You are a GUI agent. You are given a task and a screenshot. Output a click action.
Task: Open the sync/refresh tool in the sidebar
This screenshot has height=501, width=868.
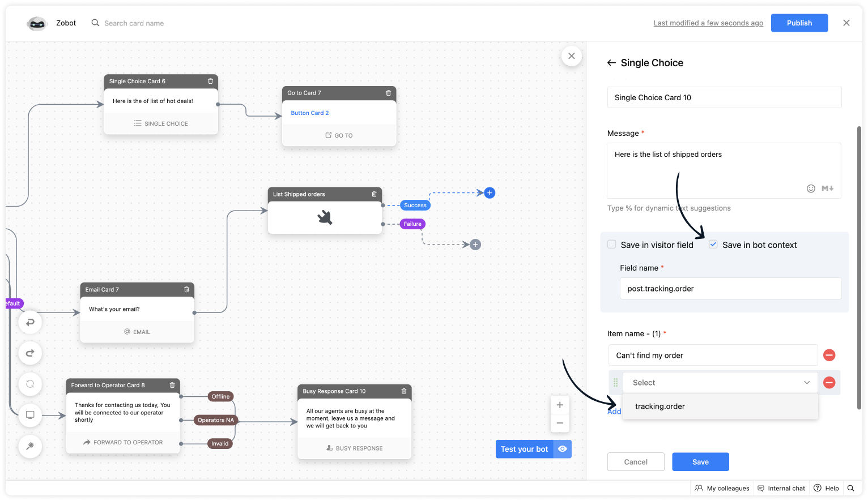29,384
